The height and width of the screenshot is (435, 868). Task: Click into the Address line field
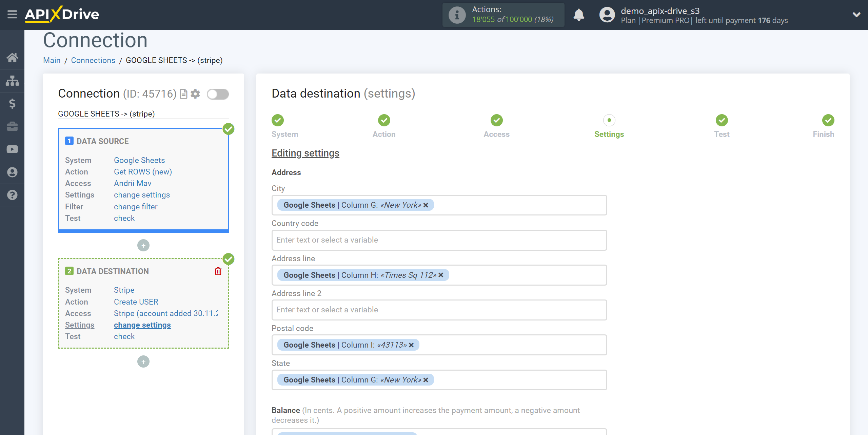coord(439,275)
